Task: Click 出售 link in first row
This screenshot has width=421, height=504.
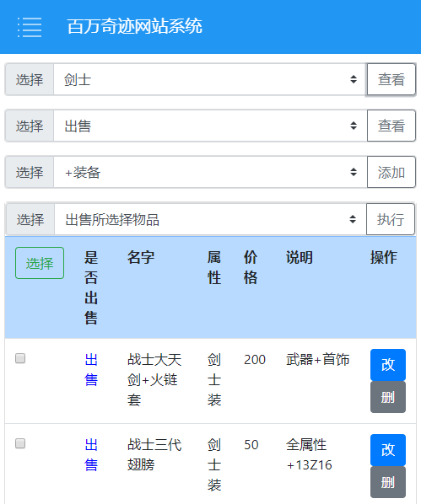Action: (91, 370)
